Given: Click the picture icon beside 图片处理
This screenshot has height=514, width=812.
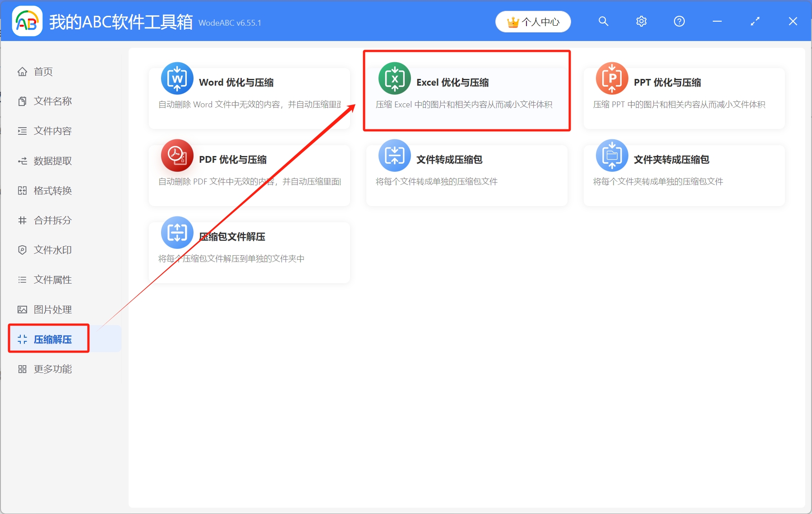Looking at the screenshot, I should 22,309.
